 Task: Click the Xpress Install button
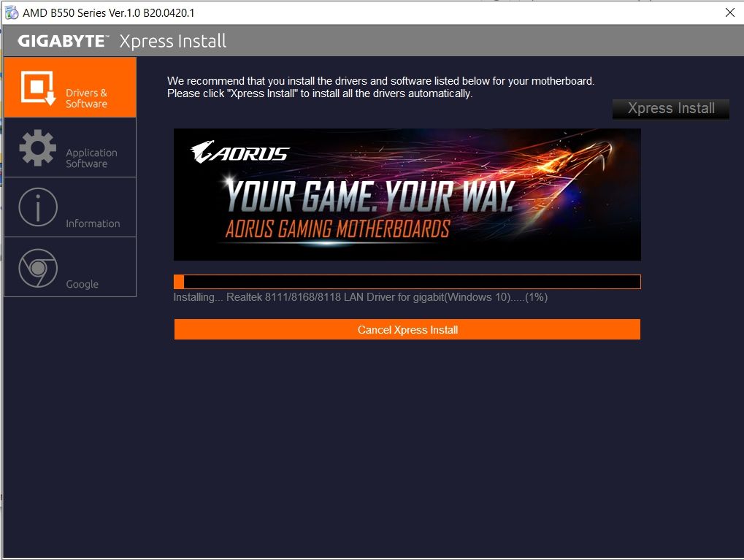click(x=671, y=109)
